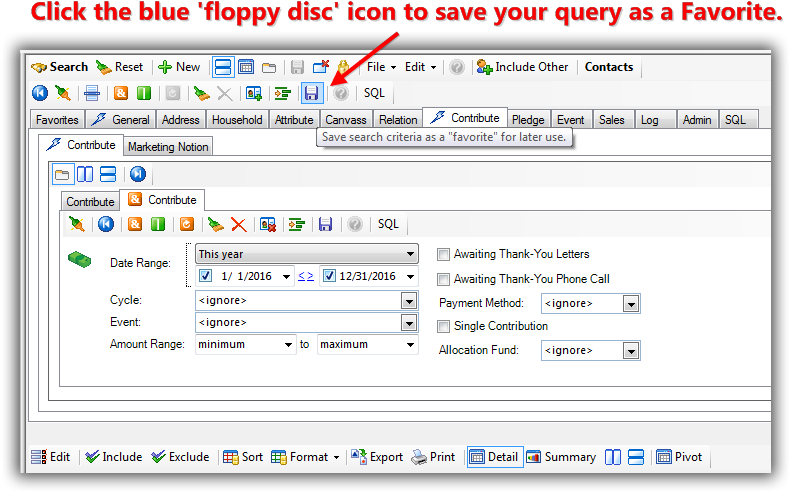
Task: Click the green plus New button
Action: [x=179, y=67]
